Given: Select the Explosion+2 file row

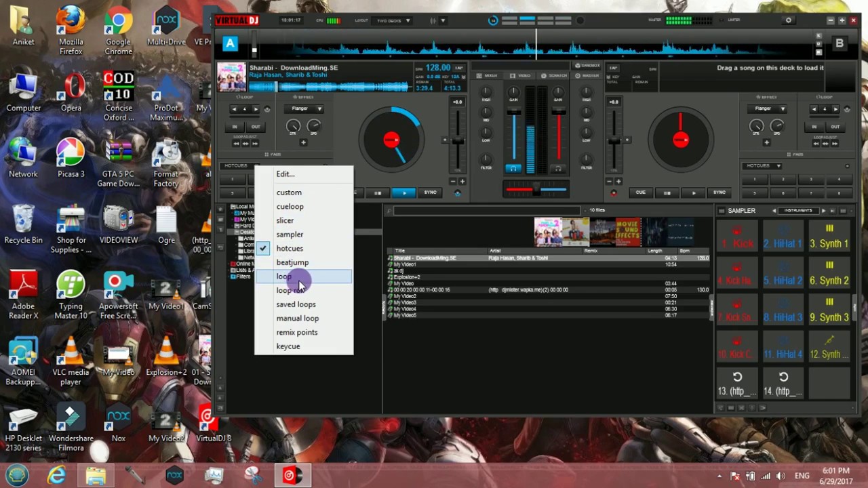Looking at the screenshot, I should pos(548,277).
